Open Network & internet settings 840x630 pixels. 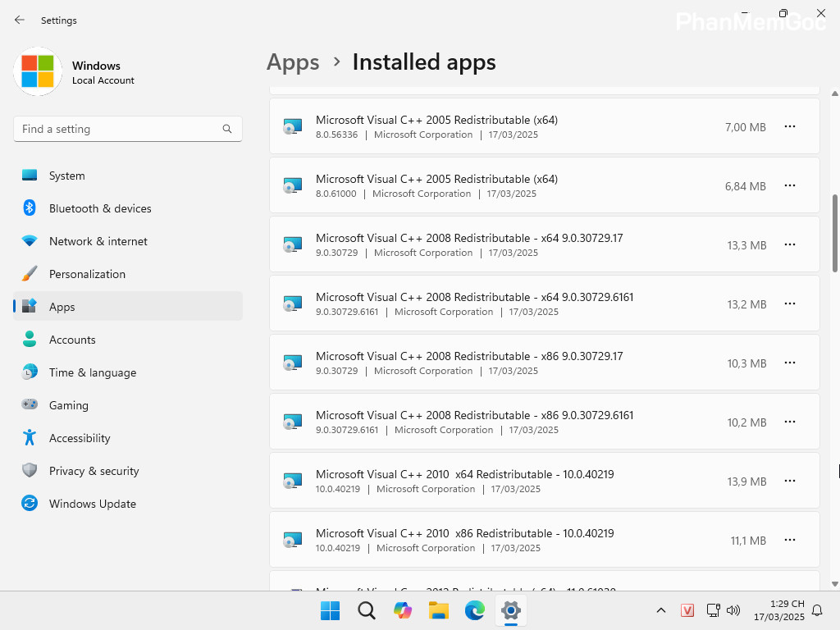click(98, 241)
